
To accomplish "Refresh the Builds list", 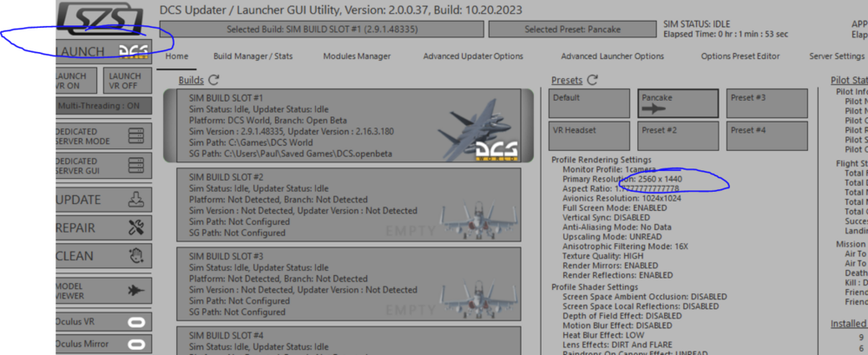I will [x=214, y=81].
